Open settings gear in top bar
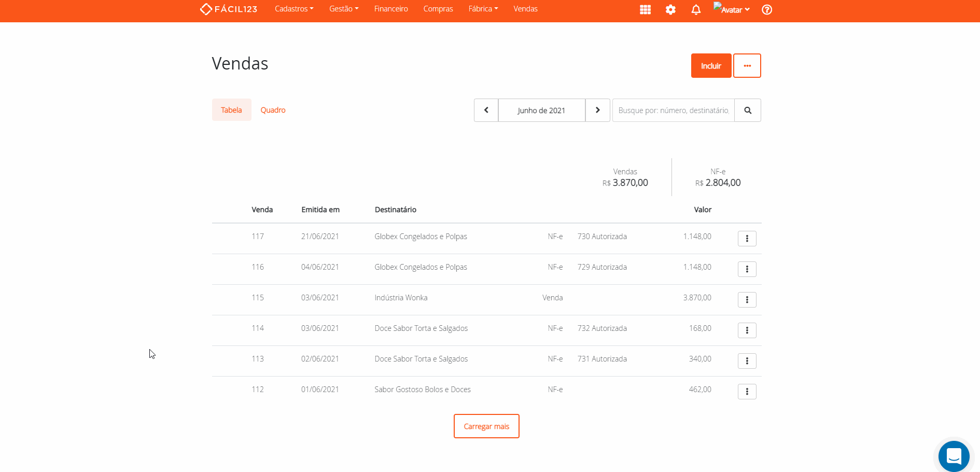Screen dimensions: 980x472 670,9
